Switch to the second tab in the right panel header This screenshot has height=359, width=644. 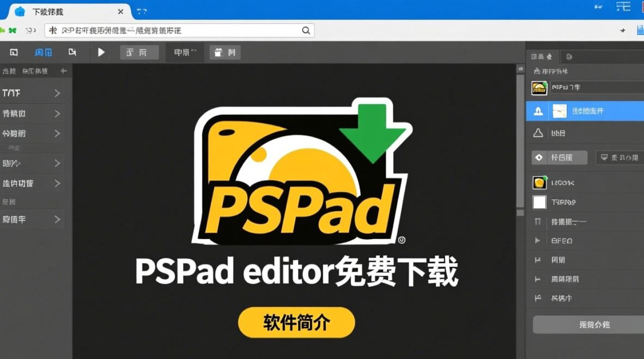[x=569, y=56]
